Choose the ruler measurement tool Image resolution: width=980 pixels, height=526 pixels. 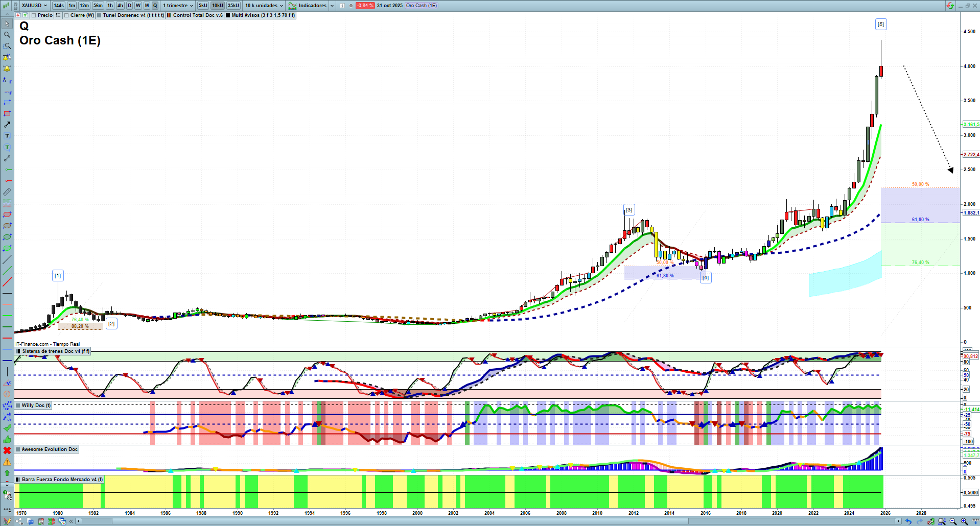point(7,192)
